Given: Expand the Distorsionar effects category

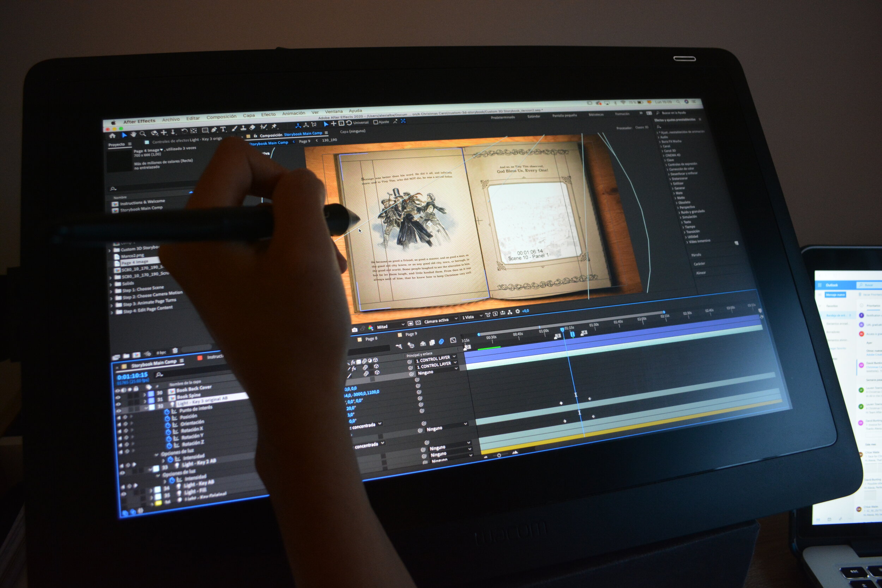Looking at the screenshot, I should [671, 179].
